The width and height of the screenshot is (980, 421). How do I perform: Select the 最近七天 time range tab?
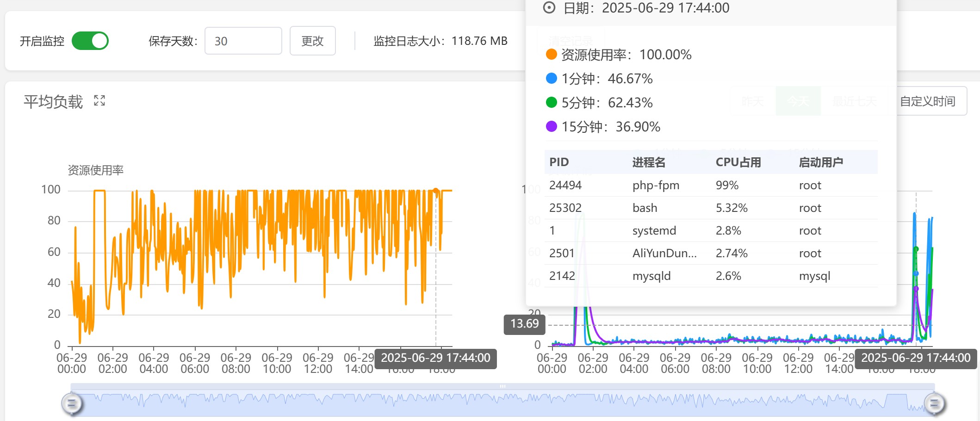[854, 101]
